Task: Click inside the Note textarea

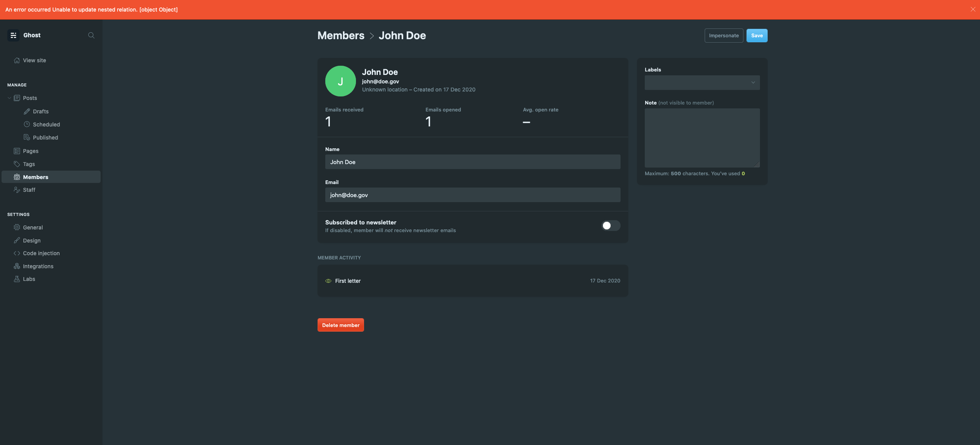Action: click(x=701, y=138)
